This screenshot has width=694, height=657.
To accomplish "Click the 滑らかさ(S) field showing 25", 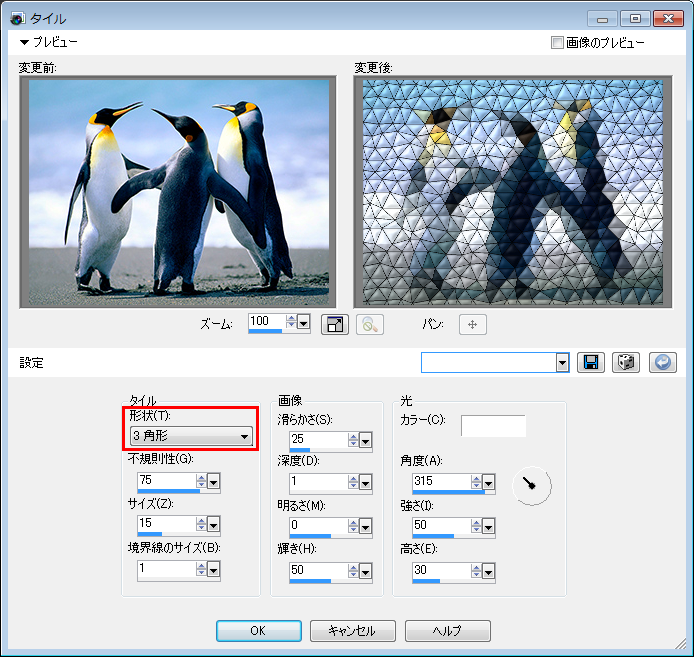I will click(x=318, y=439).
